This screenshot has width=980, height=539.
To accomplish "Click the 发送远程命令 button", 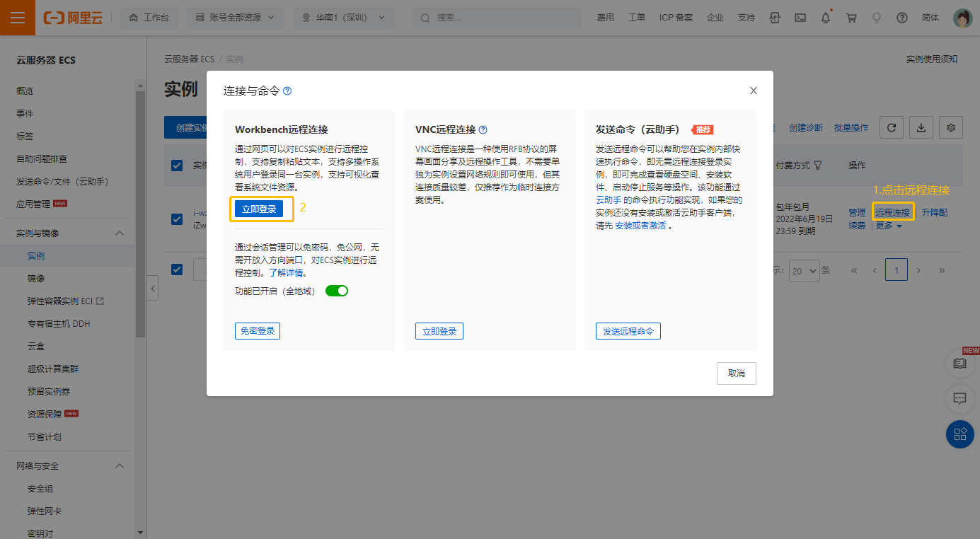I will [628, 331].
